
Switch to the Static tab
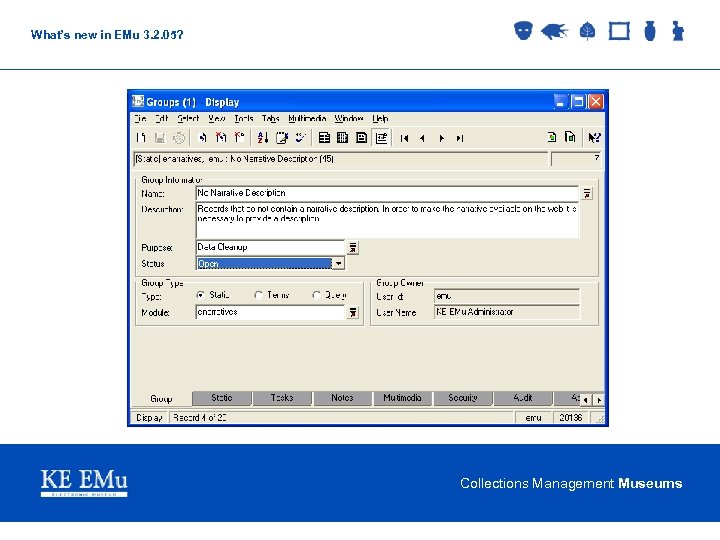pyautogui.click(x=222, y=398)
